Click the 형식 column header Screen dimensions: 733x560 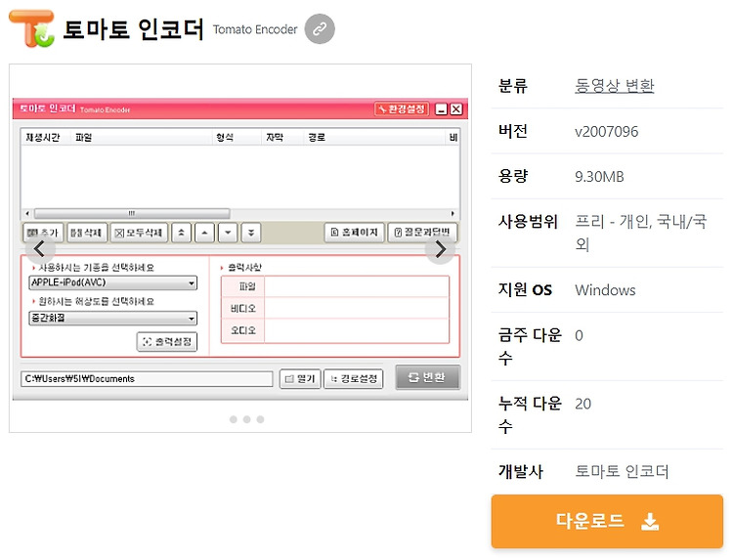pyautogui.click(x=225, y=138)
